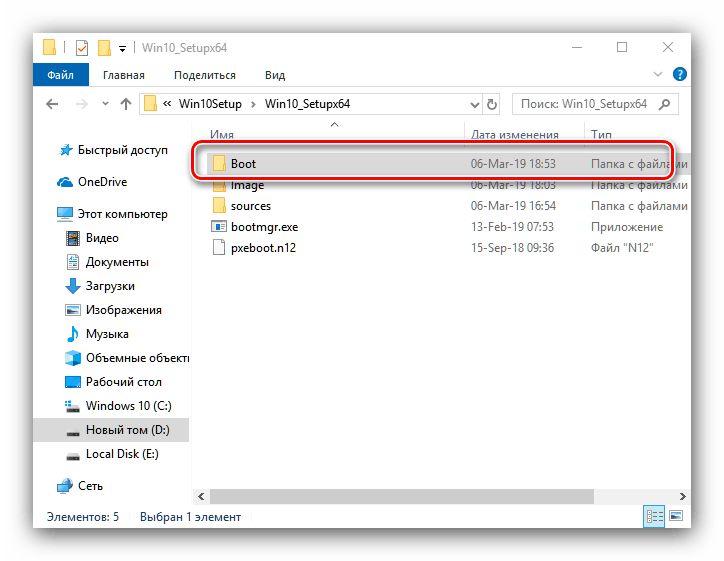Click the New folder quick access icon

coord(104,48)
